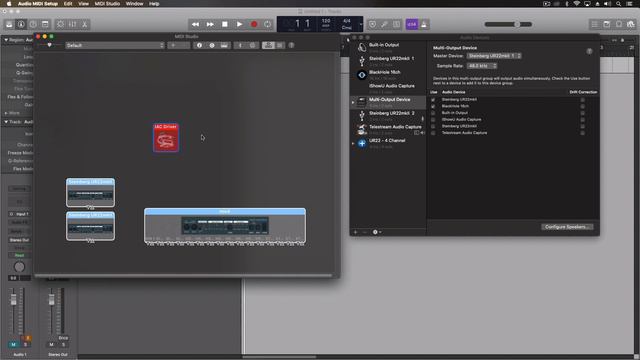Rewind playback in Logic transport
The width and height of the screenshot is (640, 360).
196,24
